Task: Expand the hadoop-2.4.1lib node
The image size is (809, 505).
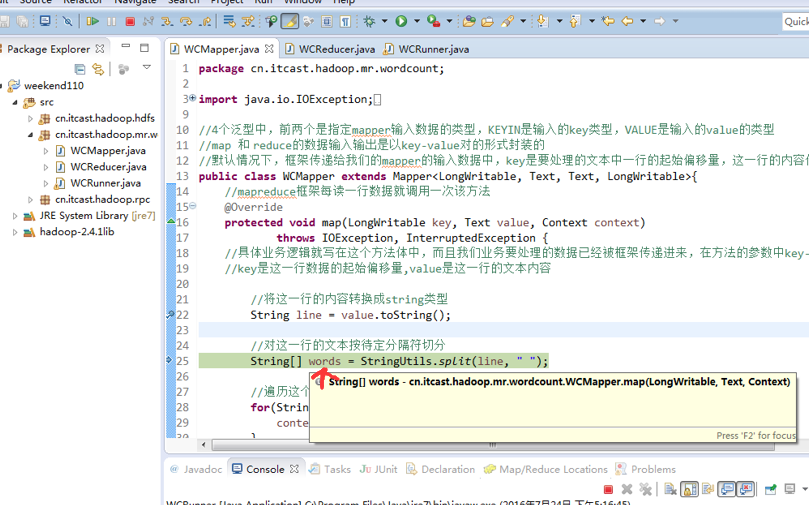Action: coord(15,232)
